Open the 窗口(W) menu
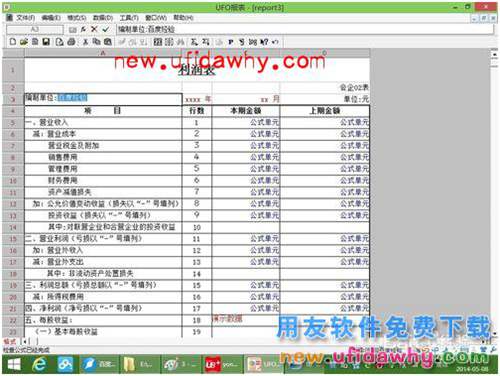Viewport: 500px width, 376px height. pos(156,18)
